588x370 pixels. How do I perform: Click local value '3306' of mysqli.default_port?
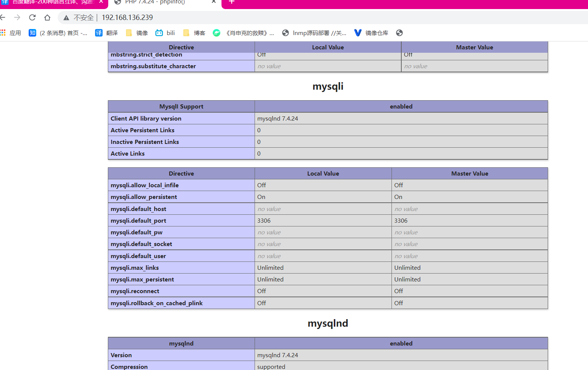click(x=264, y=220)
